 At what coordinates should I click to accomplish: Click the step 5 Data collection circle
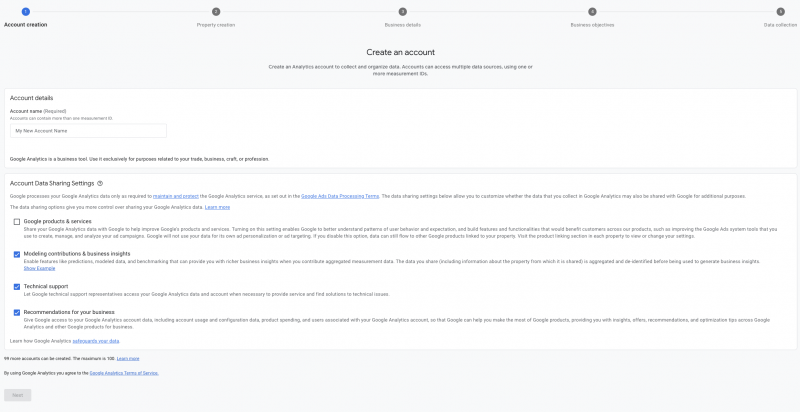780,11
